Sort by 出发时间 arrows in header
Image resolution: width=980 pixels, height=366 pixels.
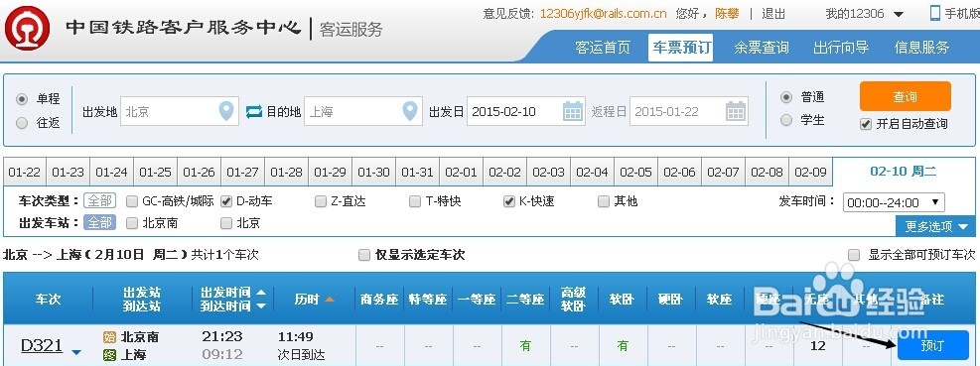pos(261,300)
